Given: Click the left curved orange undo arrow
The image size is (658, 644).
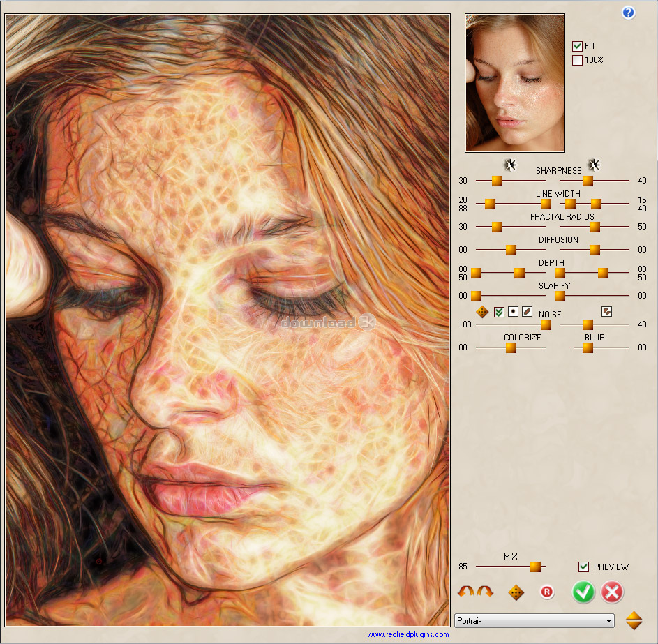Looking at the screenshot, I should [466, 591].
